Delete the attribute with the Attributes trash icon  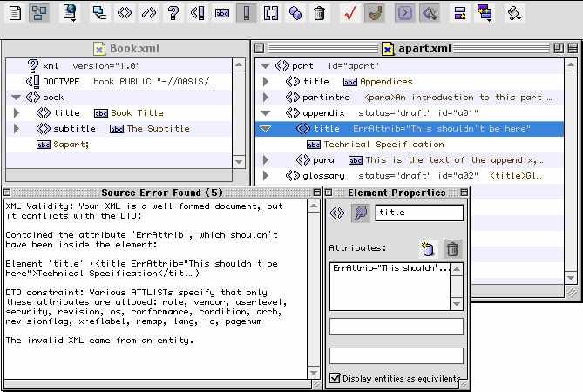452,248
